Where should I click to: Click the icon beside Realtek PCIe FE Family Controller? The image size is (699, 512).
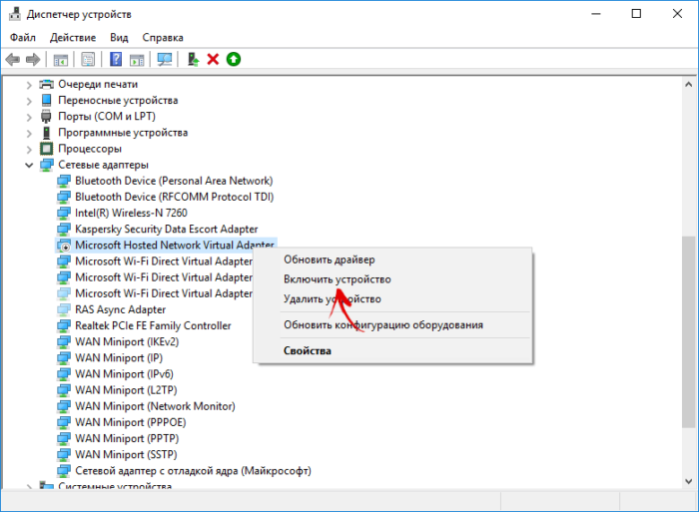click(64, 326)
